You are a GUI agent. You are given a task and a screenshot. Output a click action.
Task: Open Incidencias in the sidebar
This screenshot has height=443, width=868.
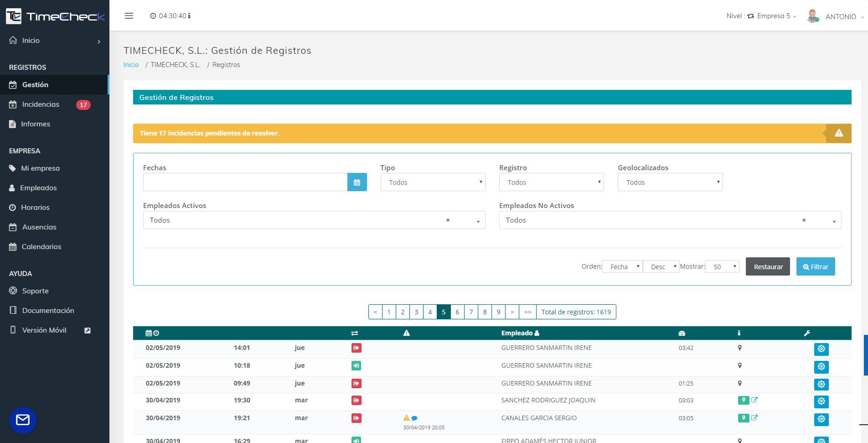pyautogui.click(x=41, y=104)
